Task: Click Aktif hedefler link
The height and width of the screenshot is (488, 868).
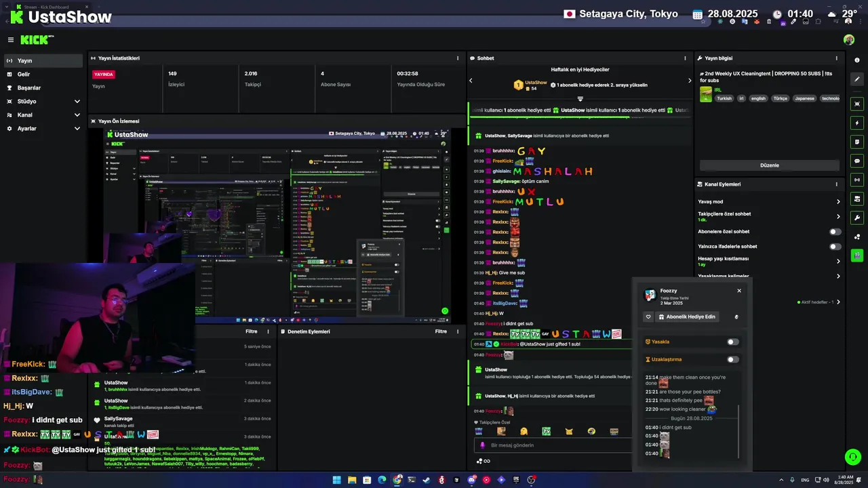Action: tap(818, 302)
